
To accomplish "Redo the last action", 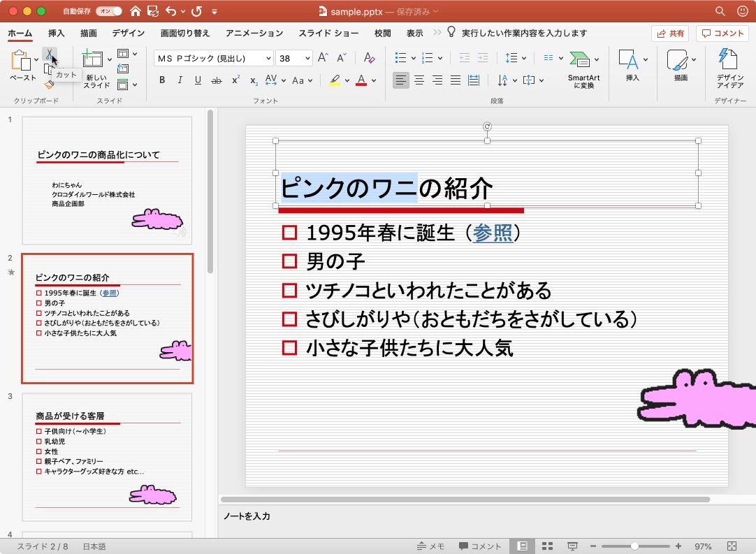I will coord(196,11).
